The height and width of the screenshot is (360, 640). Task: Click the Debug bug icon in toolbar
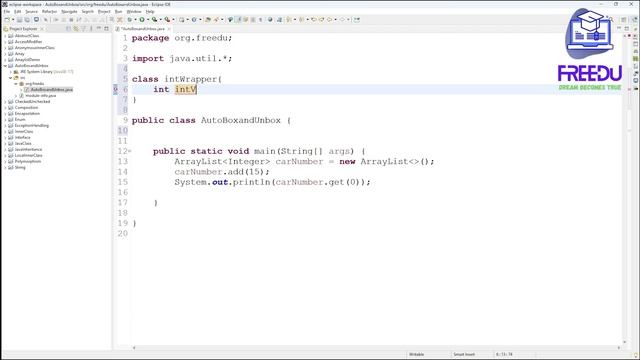click(130, 20)
